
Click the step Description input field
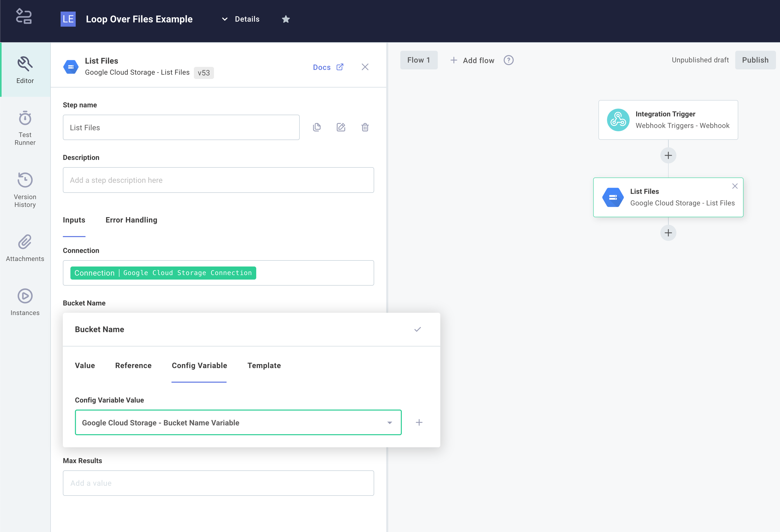219,180
